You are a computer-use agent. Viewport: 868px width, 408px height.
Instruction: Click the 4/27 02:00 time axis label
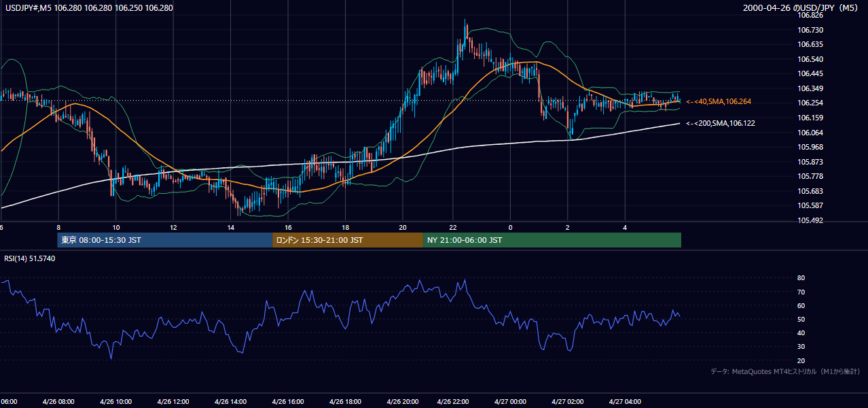pyautogui.click(x=568, y=402)
